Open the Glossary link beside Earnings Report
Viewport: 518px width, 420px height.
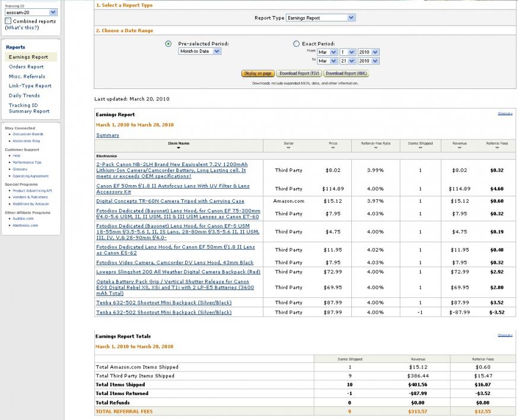click(505, 113)
